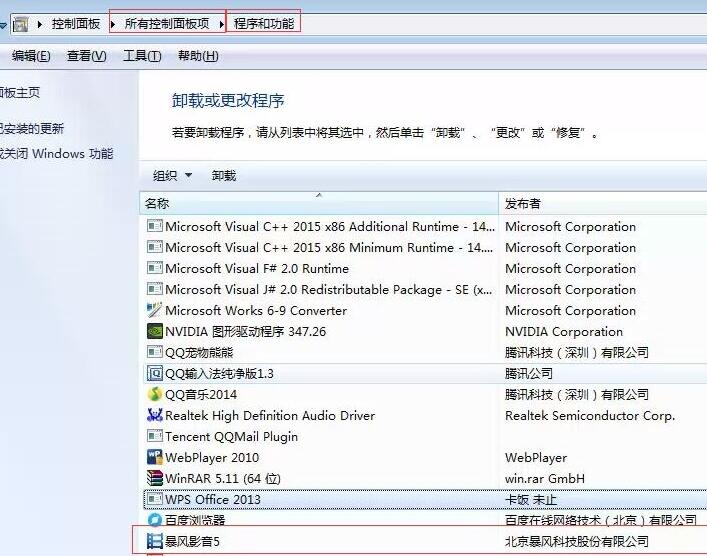
Task: Click the Tencent QQMail Plugin icon
Action: coord(155,436)
